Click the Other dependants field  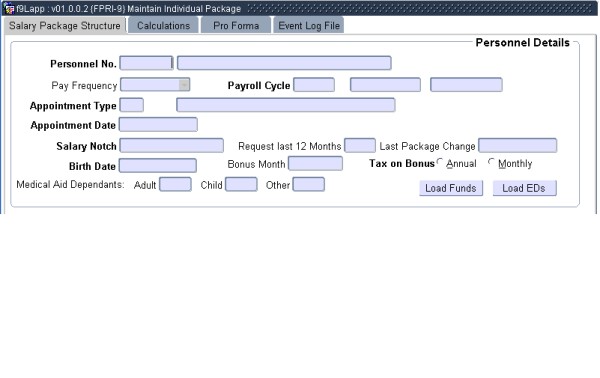[308, 184]
